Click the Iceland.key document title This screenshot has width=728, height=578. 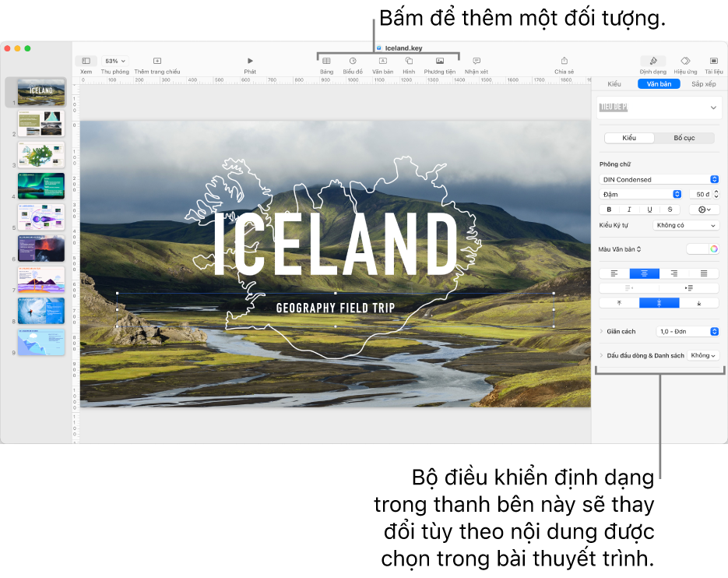(403, 48)
